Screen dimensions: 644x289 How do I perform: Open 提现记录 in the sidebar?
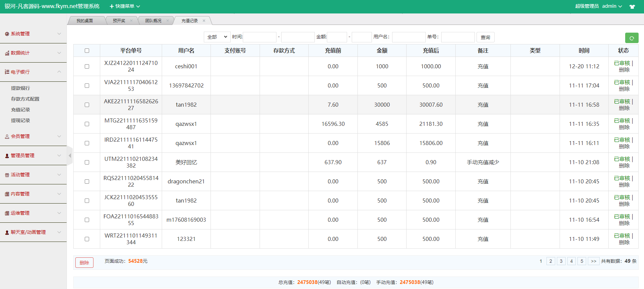21,120
